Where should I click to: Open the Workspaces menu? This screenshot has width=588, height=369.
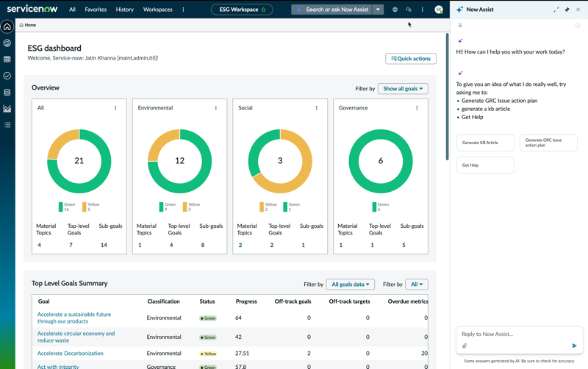[x=157, y=10]
